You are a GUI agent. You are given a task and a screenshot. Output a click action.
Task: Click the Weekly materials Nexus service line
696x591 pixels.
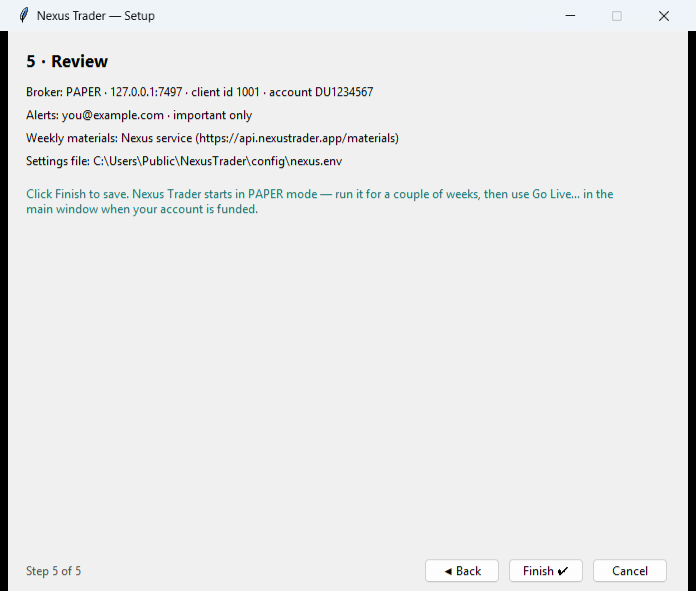(x=212, y=138)
